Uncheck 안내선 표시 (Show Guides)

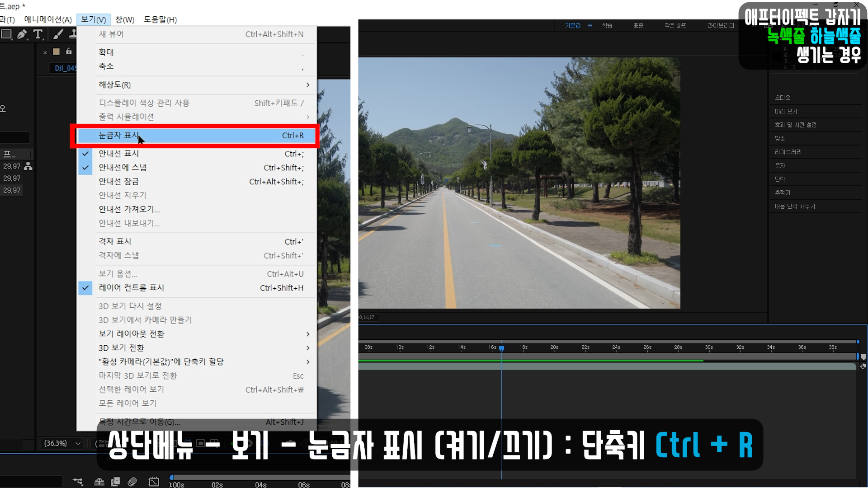pos(119,154)
